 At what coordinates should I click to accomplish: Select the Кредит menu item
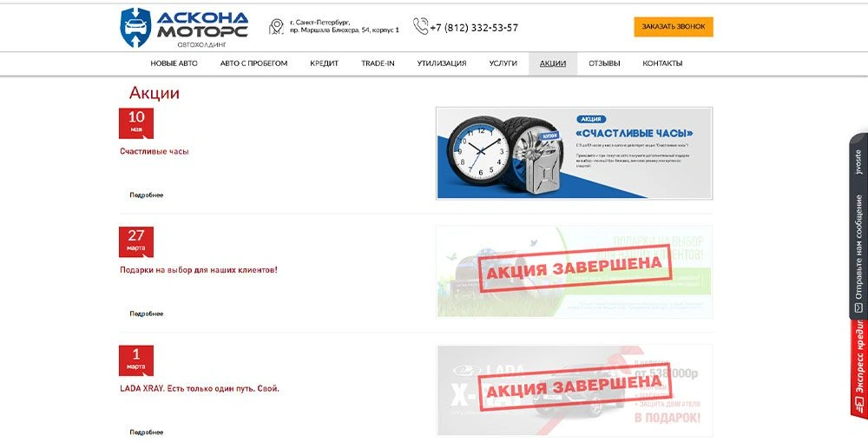point(325,63)
